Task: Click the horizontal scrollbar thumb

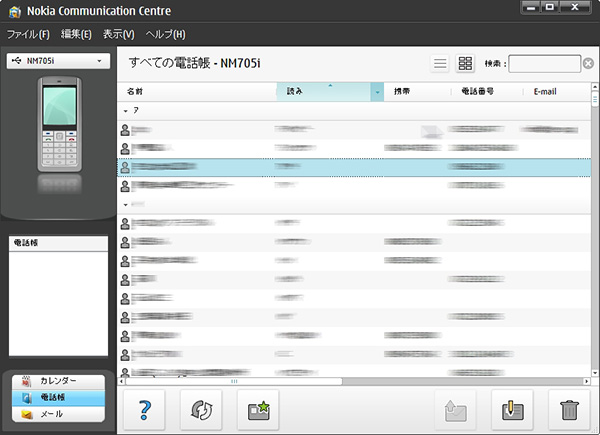Action: (234, 381)
